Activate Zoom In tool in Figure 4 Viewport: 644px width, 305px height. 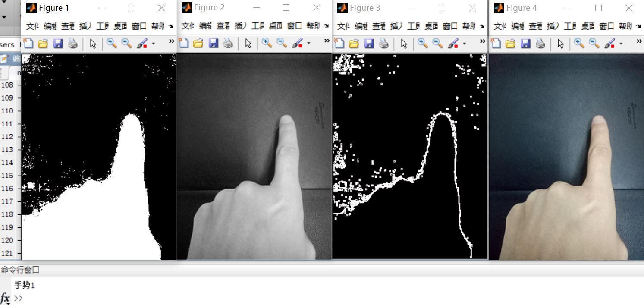[x=579, y=43]
